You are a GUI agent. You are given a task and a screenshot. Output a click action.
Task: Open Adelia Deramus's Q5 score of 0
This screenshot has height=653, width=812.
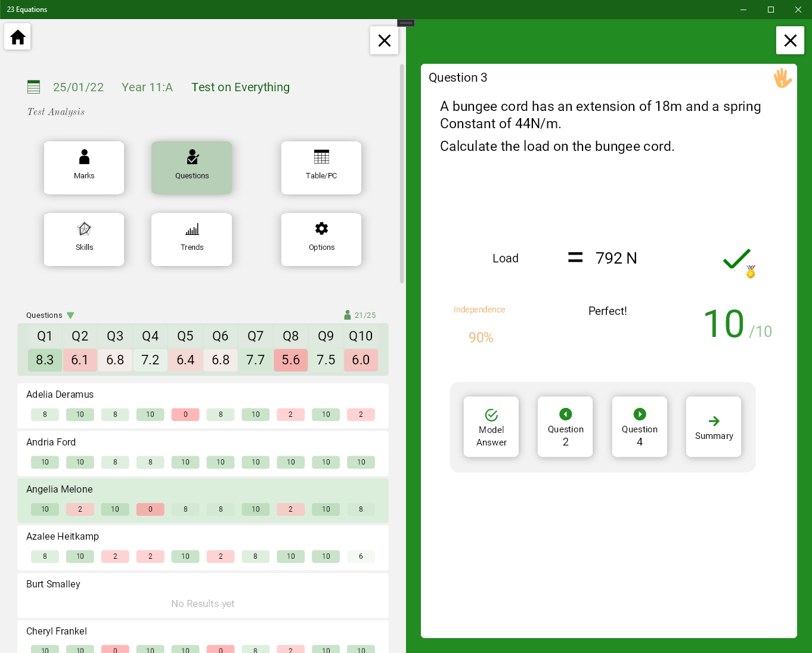185,414
